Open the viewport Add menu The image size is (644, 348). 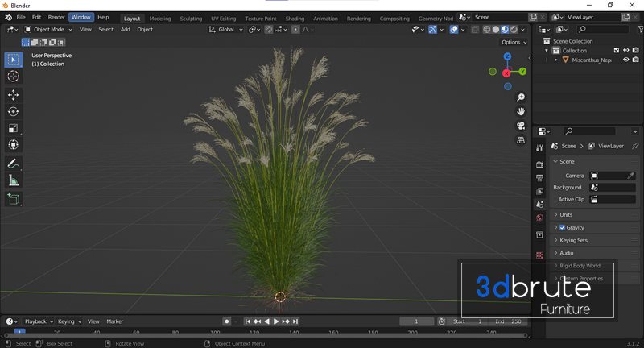(x=126, y=30)
